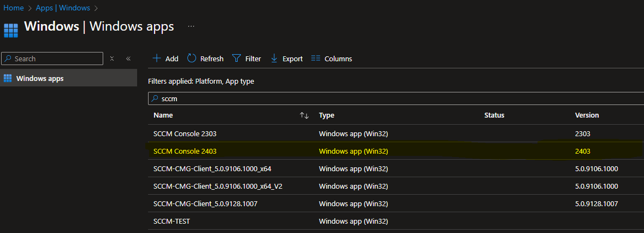Image resolution: width=644 pixels, height=233 pixels.
Task: Open SCCM-CMG-Client_5.0.9106.1000_x64 app
Action: [212, 168]
